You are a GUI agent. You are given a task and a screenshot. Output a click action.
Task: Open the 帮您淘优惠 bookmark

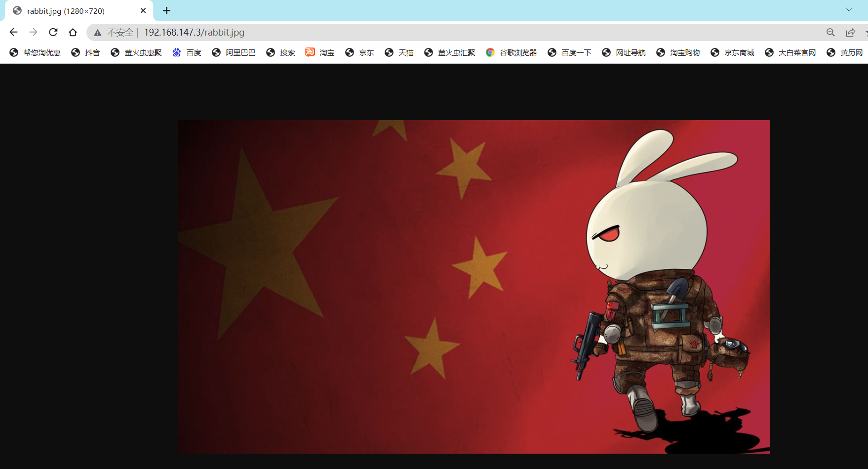(35, 52)
